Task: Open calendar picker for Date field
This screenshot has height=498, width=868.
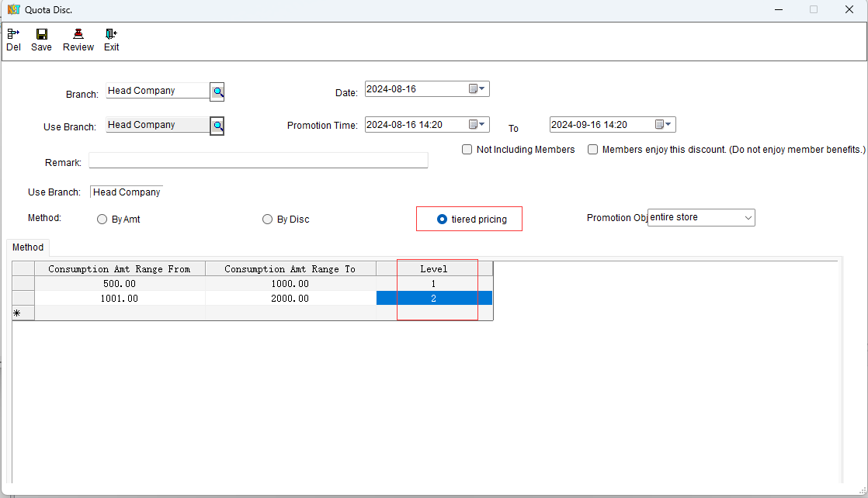Action: pyautogui.click(x=477, y=89)
